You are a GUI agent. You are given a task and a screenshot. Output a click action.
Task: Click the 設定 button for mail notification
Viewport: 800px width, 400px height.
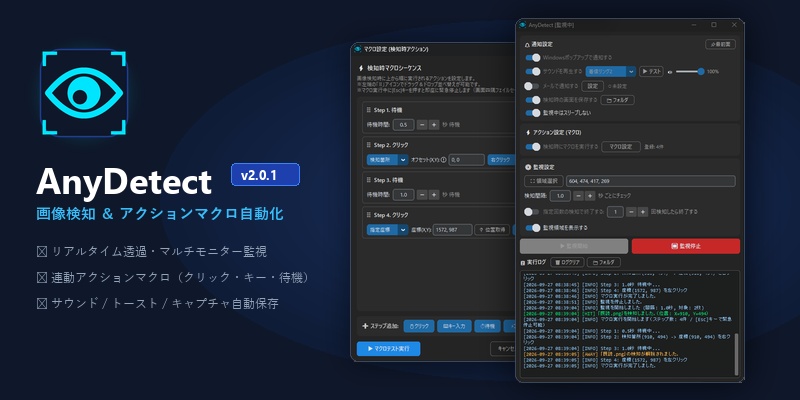click(x=592, y=86)
